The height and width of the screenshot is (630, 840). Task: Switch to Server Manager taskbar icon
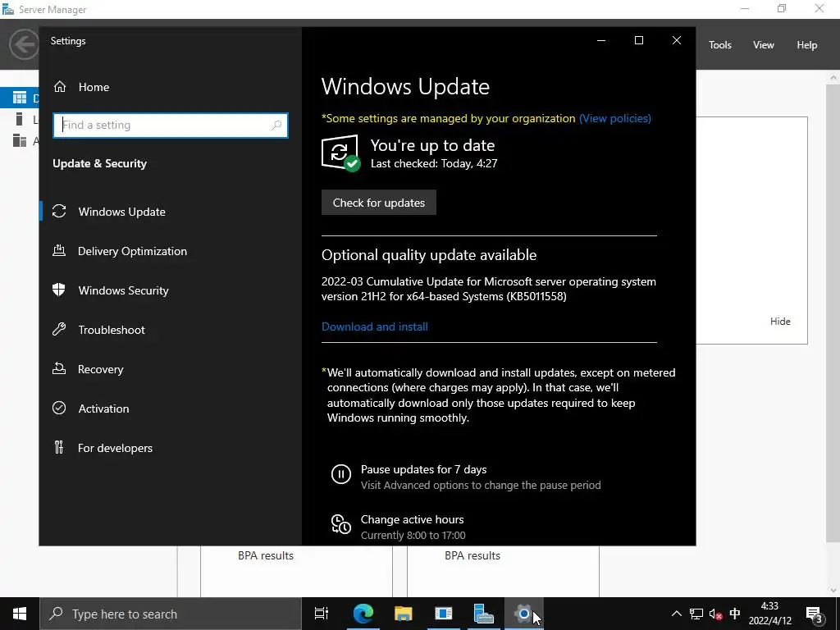[x=484, y=614]
